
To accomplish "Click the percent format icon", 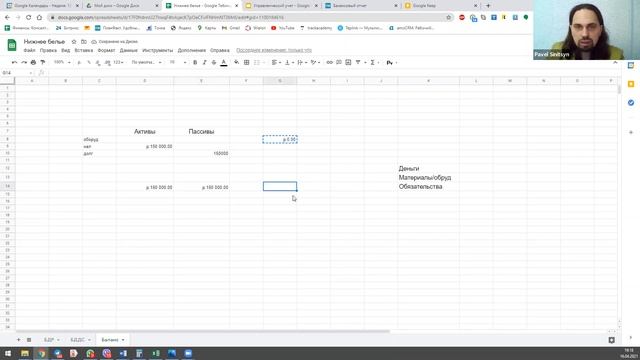I will (x=89, y=62).
